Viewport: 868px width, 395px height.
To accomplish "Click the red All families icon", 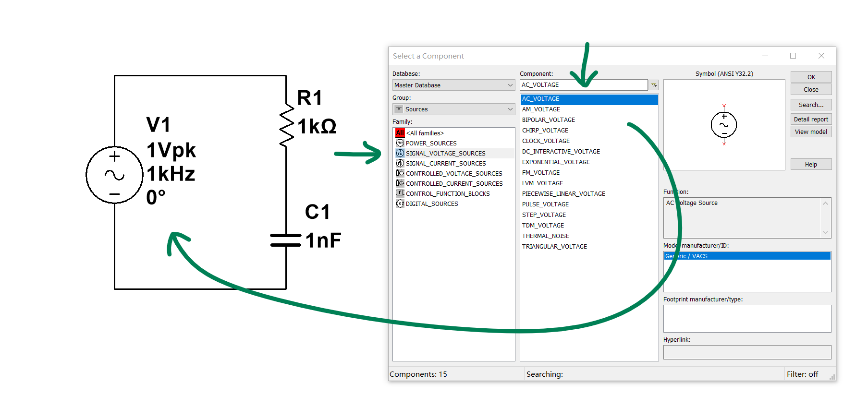I will click(x=400, y=133).
